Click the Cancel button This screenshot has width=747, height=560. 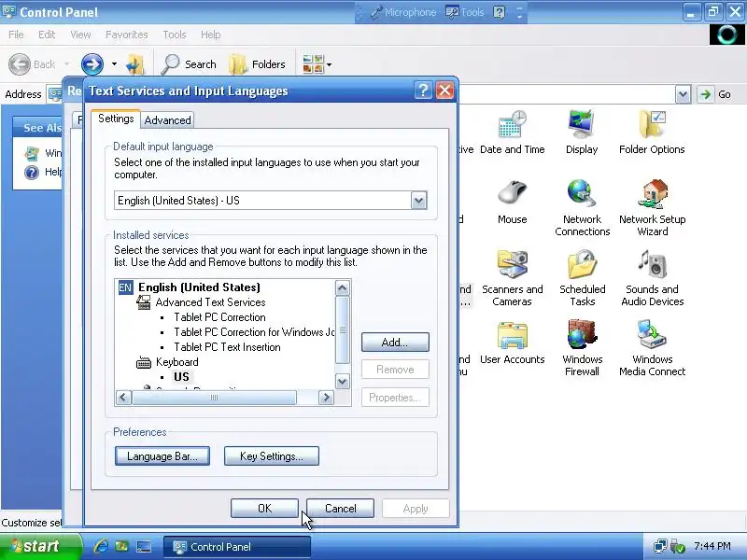coord(340,509)
